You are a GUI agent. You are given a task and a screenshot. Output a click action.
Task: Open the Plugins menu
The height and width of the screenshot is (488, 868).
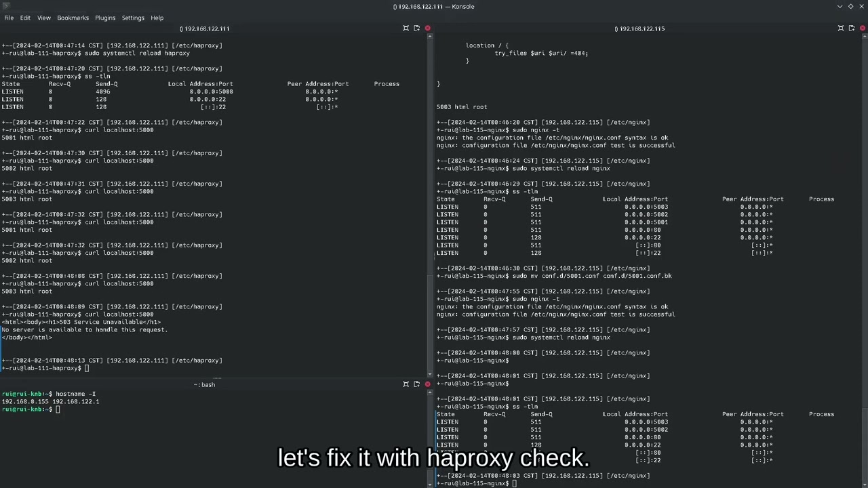click(105, 18)
